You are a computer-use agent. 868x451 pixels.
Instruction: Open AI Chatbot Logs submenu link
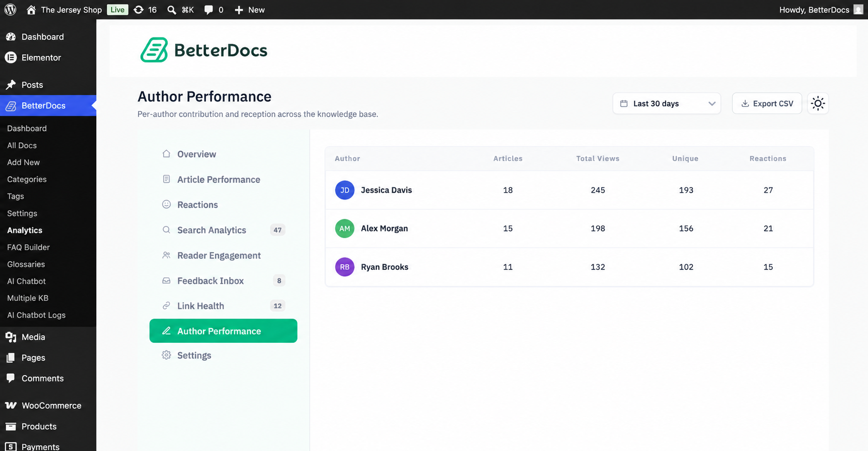click(x=36, y=315)
